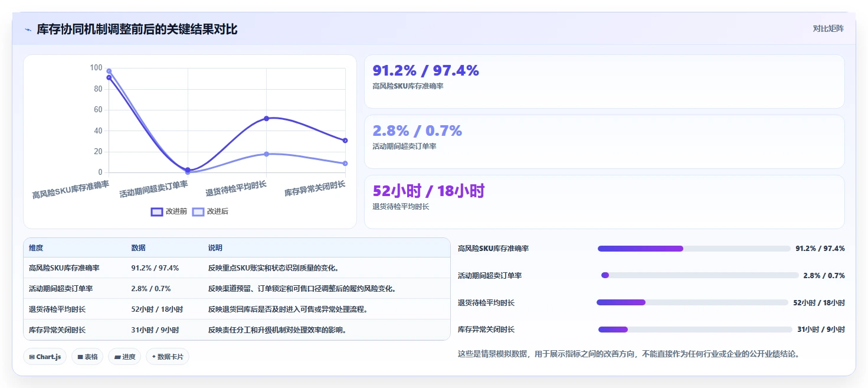
Task: Click the 对比矩阵 label in header
Action: [x=828, y=28]
